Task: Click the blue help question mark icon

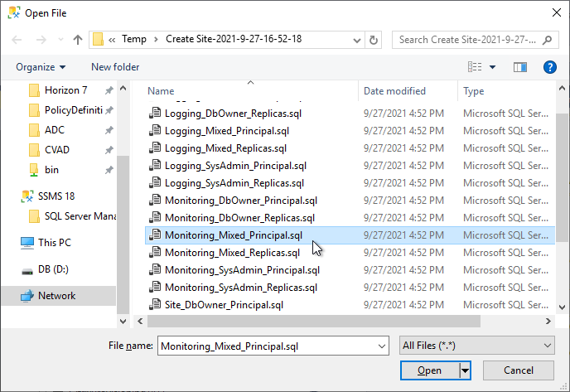Action: [548, 67]
